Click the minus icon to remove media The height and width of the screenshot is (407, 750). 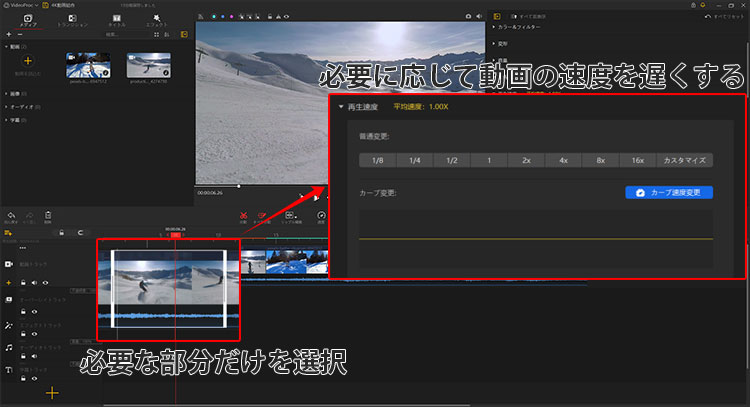(20, 34)
